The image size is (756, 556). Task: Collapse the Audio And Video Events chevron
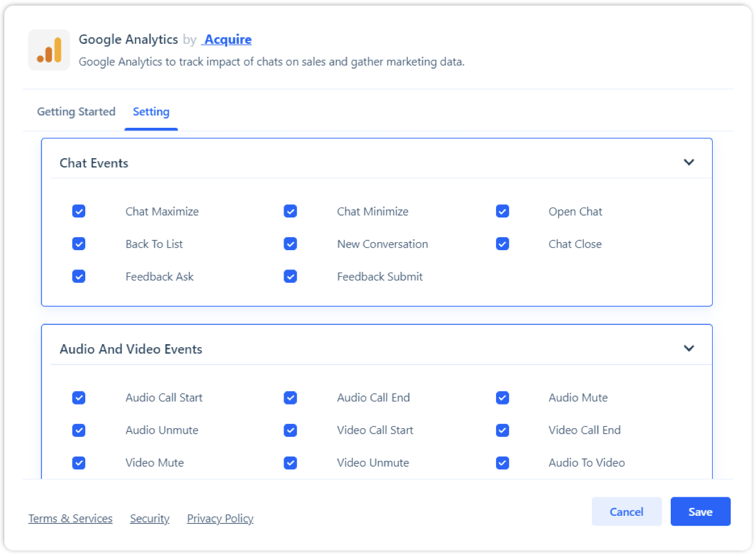pyautogui.click(x=689, y=348)
